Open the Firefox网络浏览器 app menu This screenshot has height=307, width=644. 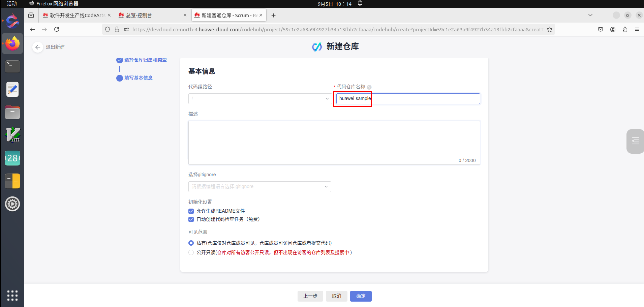click(x=54, y=4)
